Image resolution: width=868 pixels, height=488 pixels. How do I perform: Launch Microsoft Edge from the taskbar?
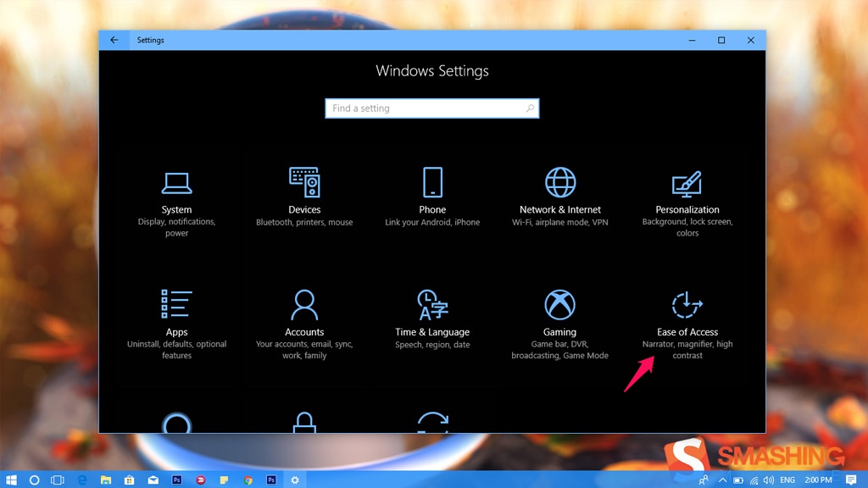(x=82, y=480)
